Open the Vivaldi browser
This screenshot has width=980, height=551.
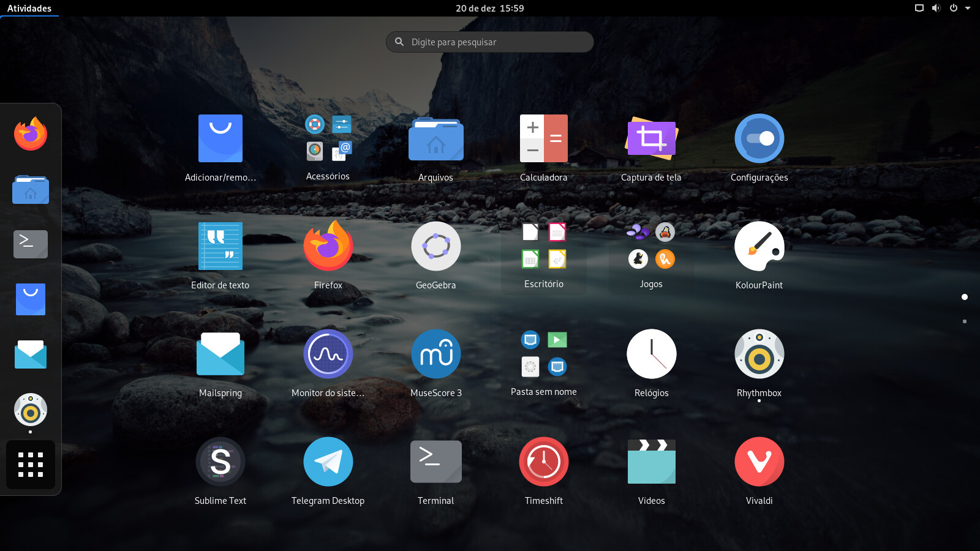click(x=759, y=462)
